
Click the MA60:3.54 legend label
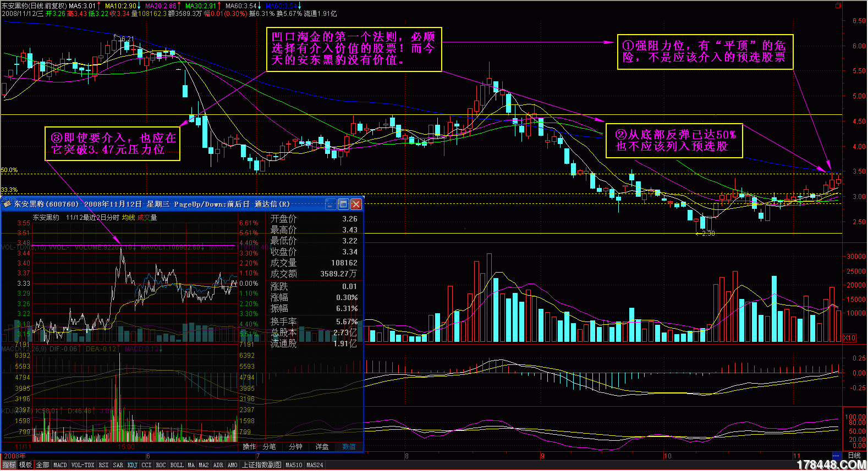point(241,6)
